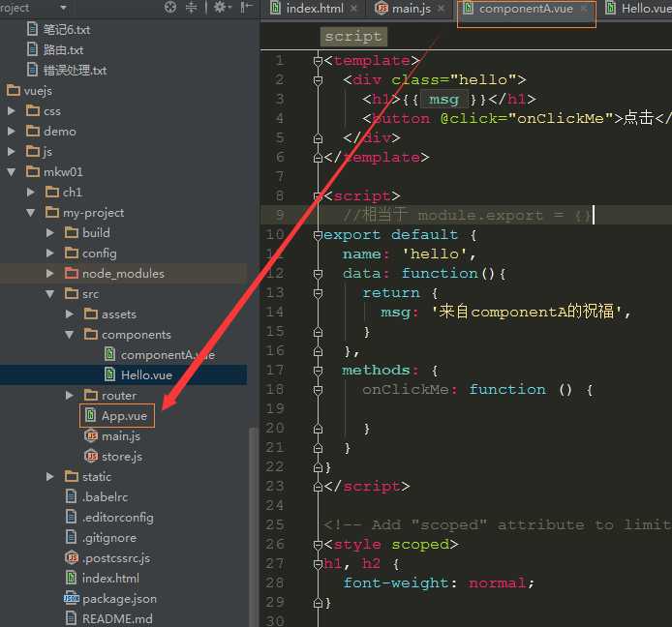Viewport: 672px width, 627px height.
Task: Click the .babelrc file icon
Action: (x=71, y=496)
